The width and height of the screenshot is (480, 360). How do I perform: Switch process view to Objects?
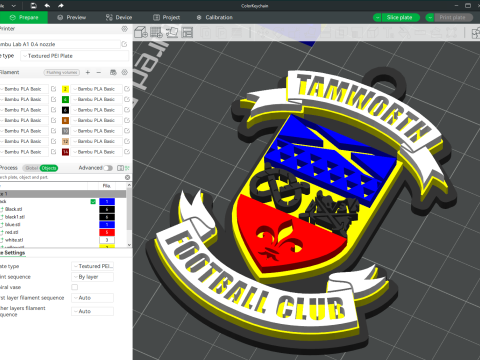[x=49, y=168]
